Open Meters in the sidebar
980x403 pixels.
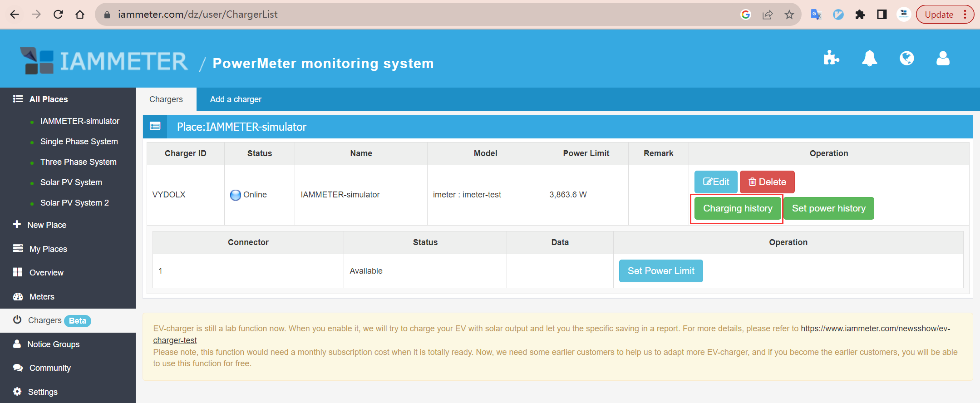tap(42, 297)
